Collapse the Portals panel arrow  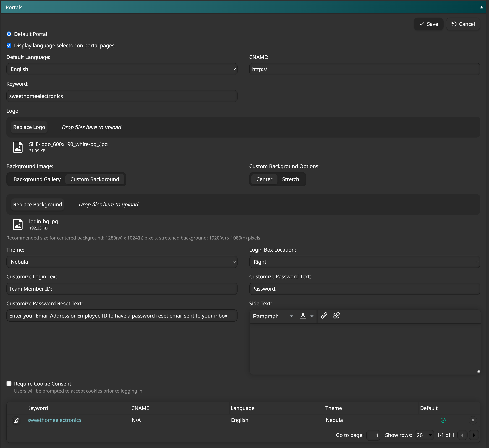point(481,7)
